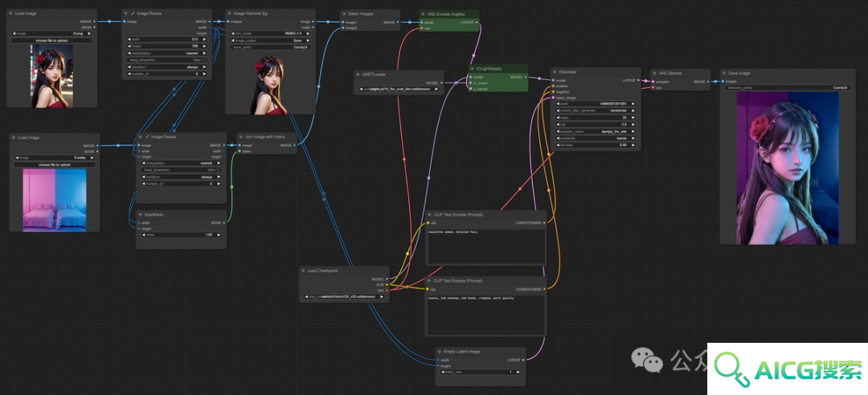Open the sampler_name dpmpp_2m_sde combo
Screen dimensions: 868x395
595,131
